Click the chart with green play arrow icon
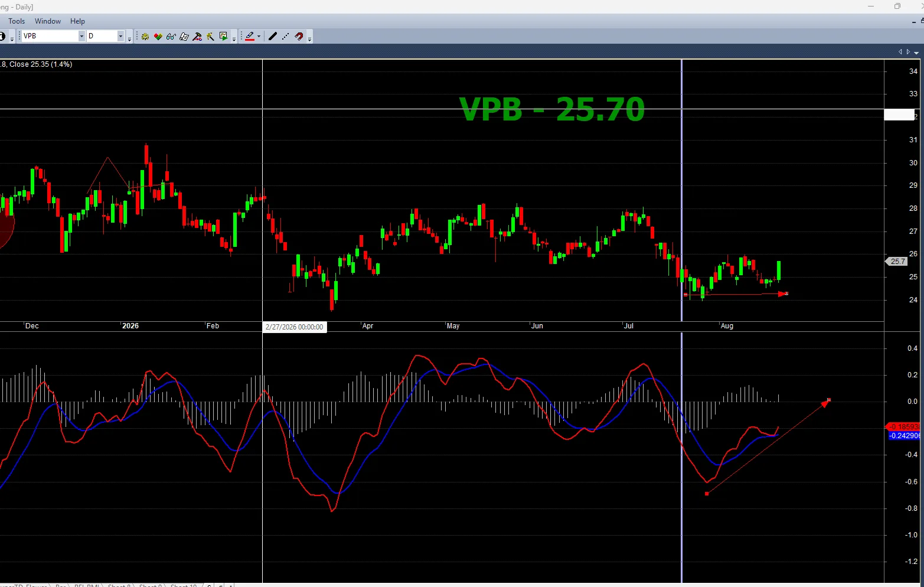The width and height of the screenshot is (924, 587). coord(223,37)
